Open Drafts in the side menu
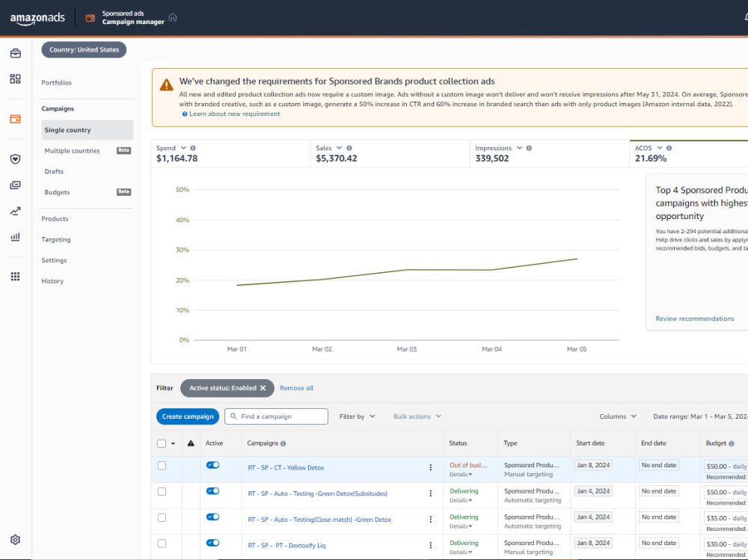The width and height of the screenshot is (748, 560). 54,171
